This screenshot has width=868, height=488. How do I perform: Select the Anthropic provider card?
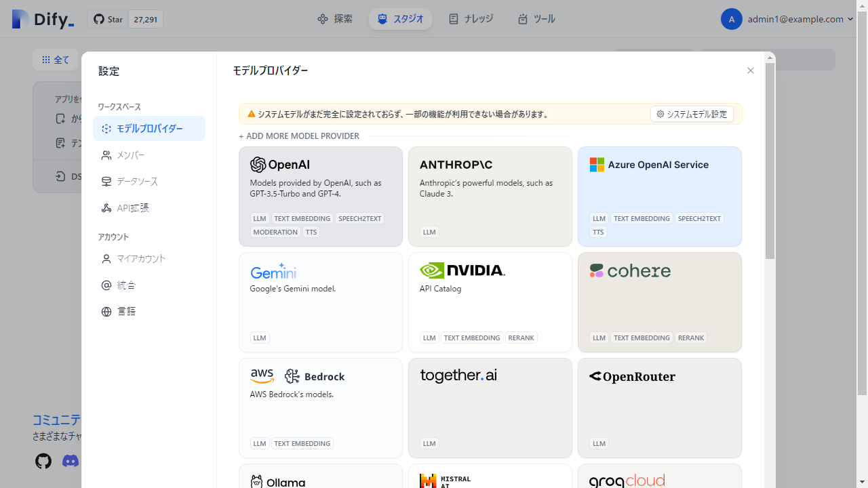coord(490,197)
